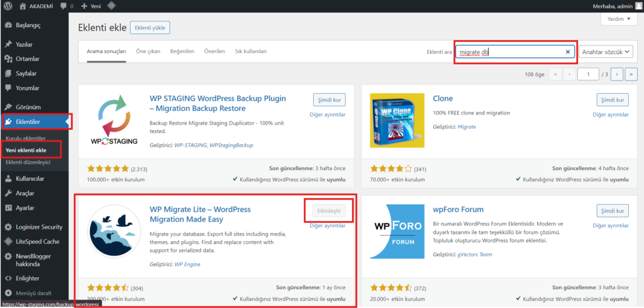Open Kurulu eklentiler submenu
The image size is (644, 308).
(x=25, y=138)
